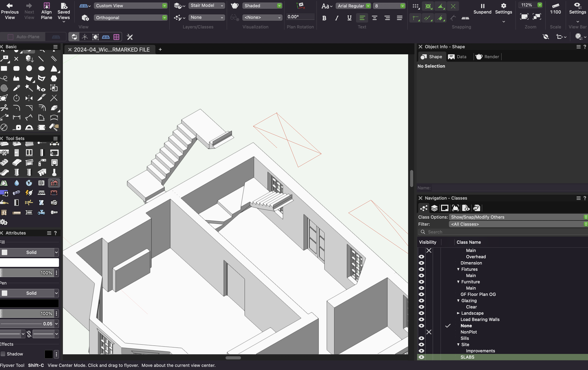This screenshot has height=370, width=588.
Task: Enable the Shadow effect checkbox
Action: point(3,354)
